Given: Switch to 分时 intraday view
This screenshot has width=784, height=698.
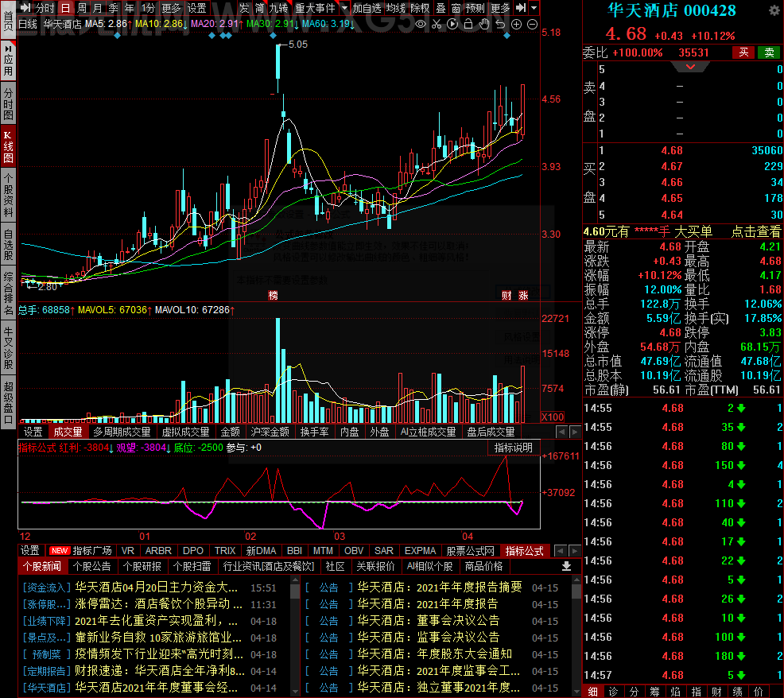Looking at the screenshot, I should coord(45,8).
